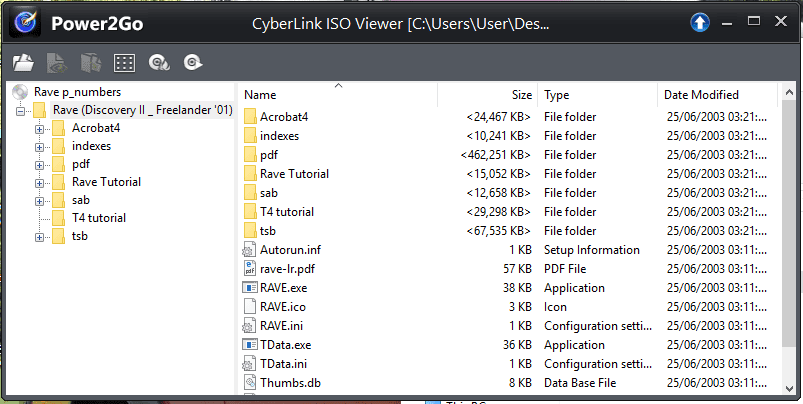Image resolution: width=803 pixels, height=404 pixels.
Task: Click the scrollbar down arrow
Action: [x=789, y=389]
